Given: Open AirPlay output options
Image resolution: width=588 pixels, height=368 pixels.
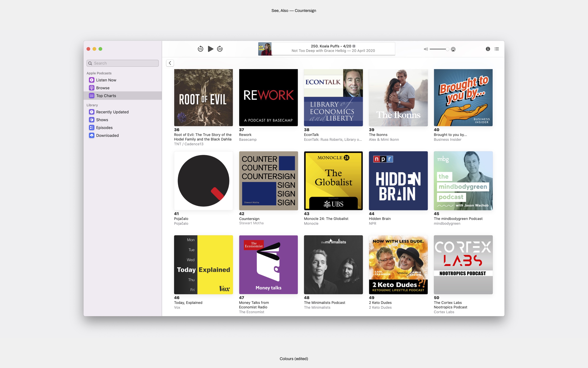Looking at the screenshot, I should (453, 49).
